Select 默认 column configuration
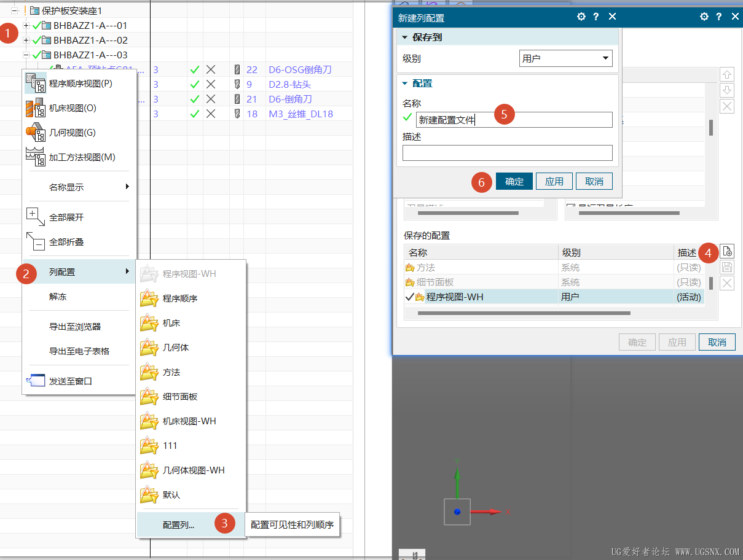The image size is (743, 560). point(191,495)
